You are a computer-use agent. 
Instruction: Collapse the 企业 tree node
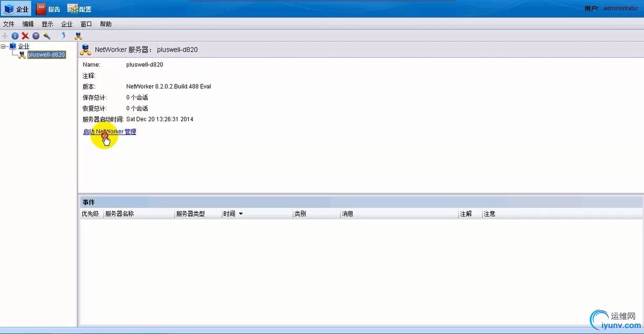[4, 46]
